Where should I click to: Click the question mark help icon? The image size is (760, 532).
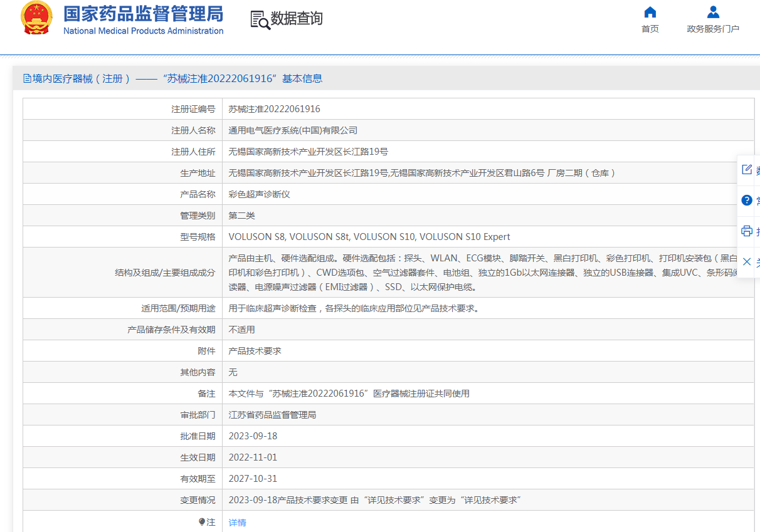747,201
